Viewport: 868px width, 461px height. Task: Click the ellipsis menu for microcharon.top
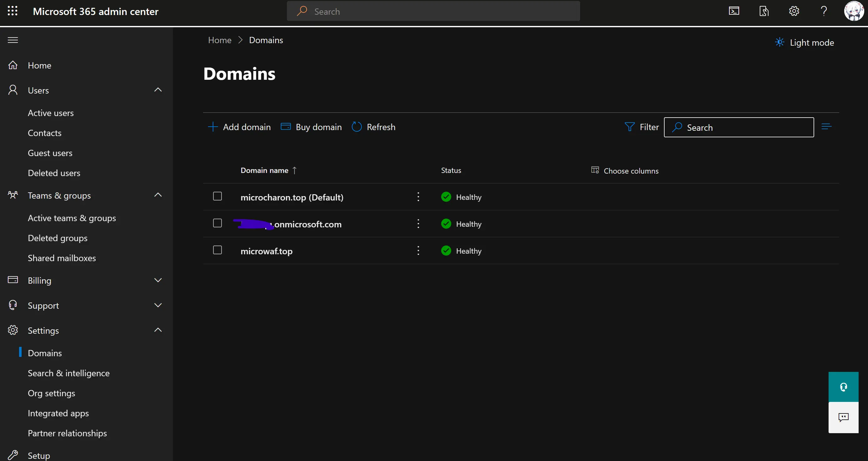pyautogui.click(x=418, y=196)
